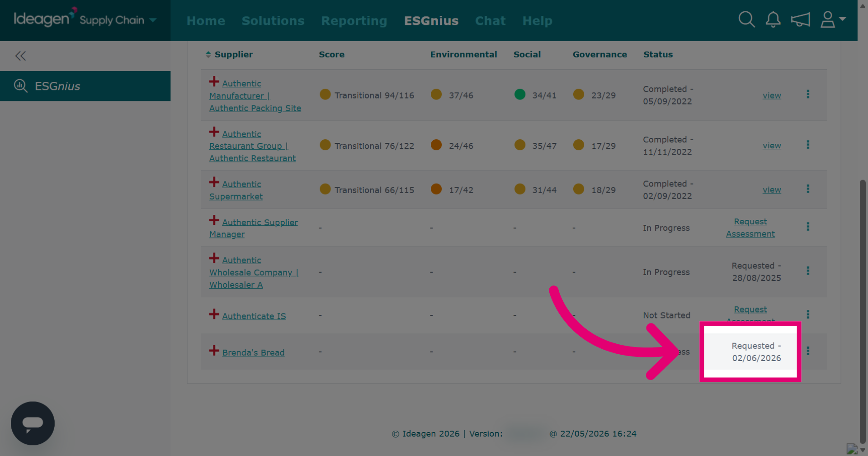Open Brenda's Bread supplier link

pyautogui.click(x=253, y=352)
